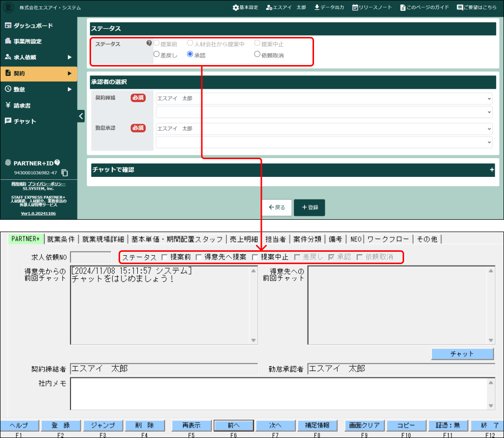Expand 契約 submenu arrow
Screen dimensions: 504x438
pyautogui.click(x=69, y=73)
